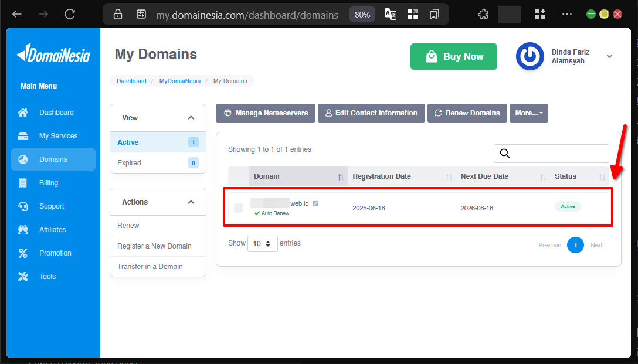Tick the checkbox next to the web.id domain
The height and width of the screenshot is (364, 638).
point(237,207)
